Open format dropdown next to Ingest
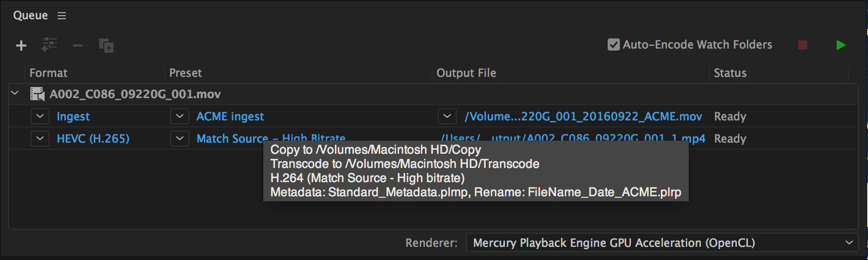 pos(40,116)
